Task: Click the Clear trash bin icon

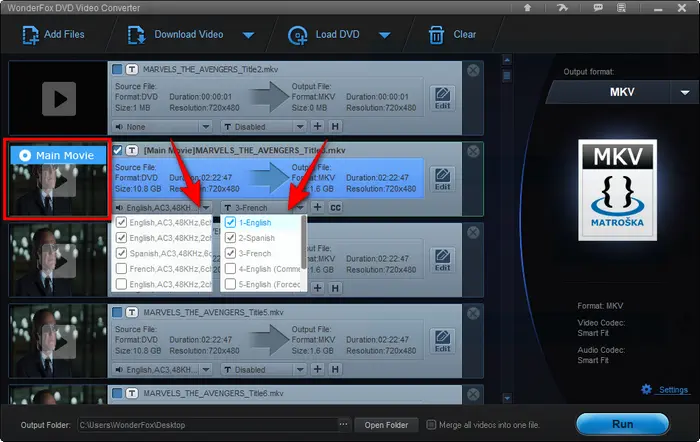Action: (436, 34)
